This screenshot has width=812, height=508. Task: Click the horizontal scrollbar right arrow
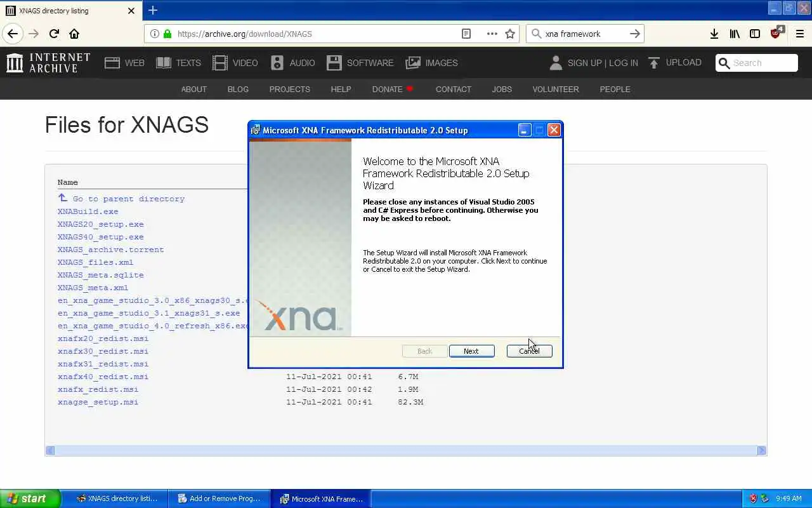tap(761, 450)
